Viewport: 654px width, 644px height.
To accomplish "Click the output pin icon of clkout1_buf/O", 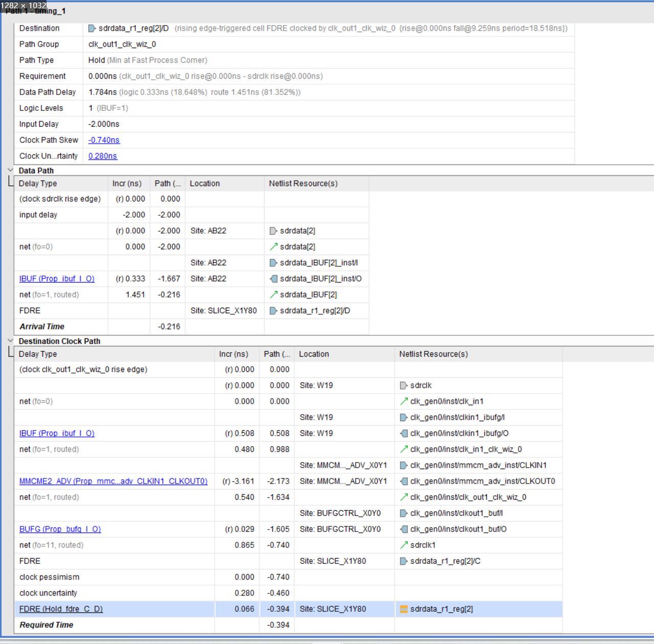I will coord(404,529).
